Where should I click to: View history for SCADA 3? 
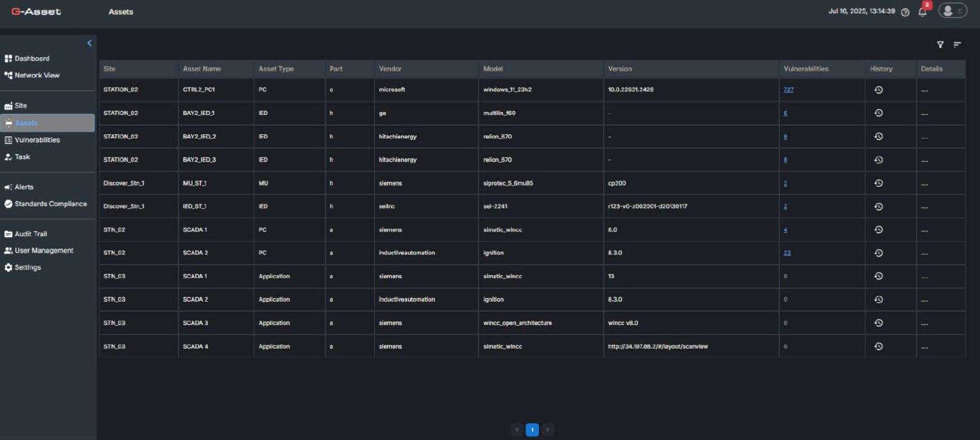[x=879, y=323]
